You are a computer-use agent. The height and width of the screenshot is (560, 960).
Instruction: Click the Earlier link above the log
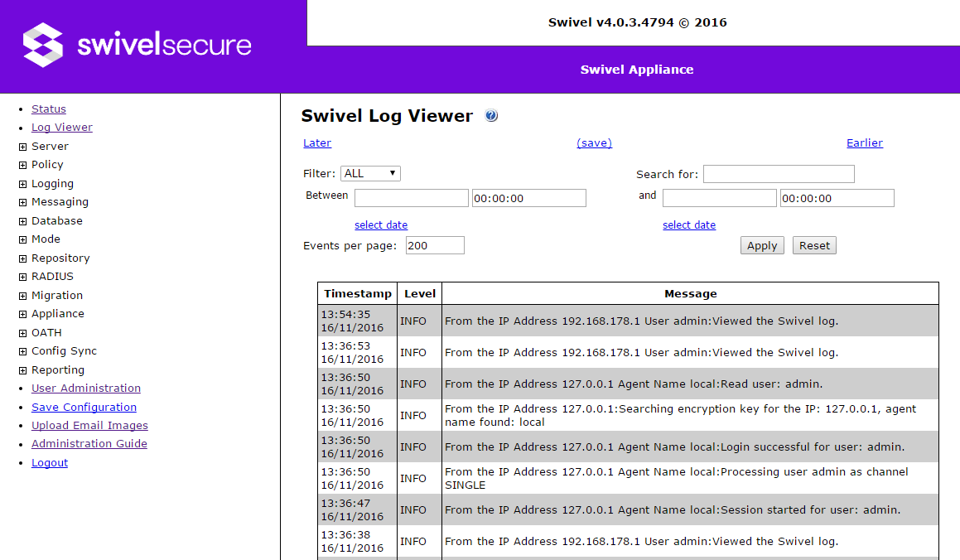pos(864,142)
